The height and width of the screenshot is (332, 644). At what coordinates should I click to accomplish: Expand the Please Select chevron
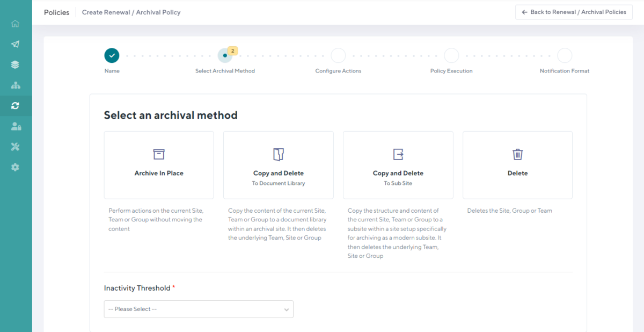pyautogui.click(x=287, y=309)
